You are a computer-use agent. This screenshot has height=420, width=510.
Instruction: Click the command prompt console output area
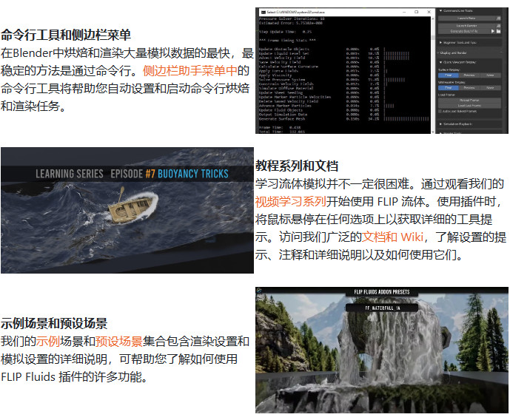[x=344, y=74]
